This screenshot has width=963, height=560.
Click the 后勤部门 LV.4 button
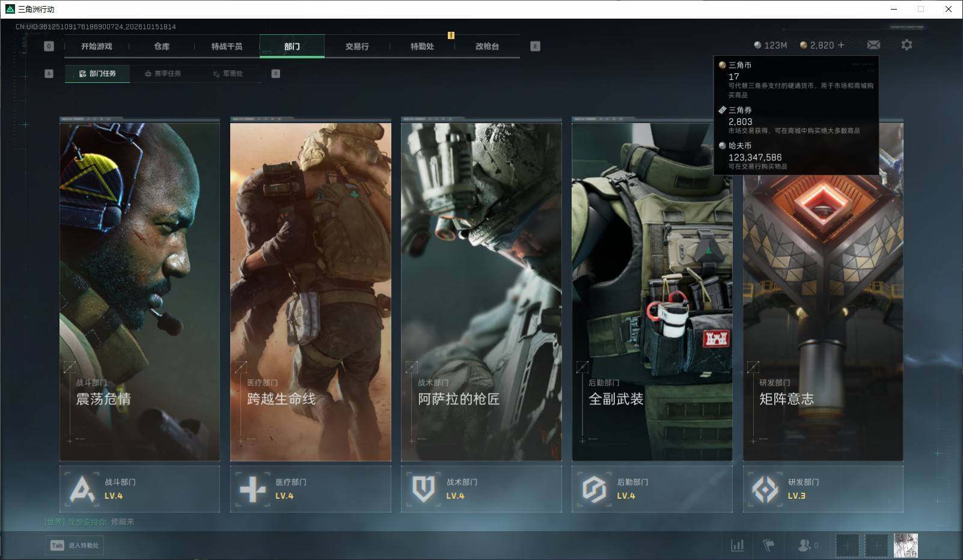click(652, 489)
